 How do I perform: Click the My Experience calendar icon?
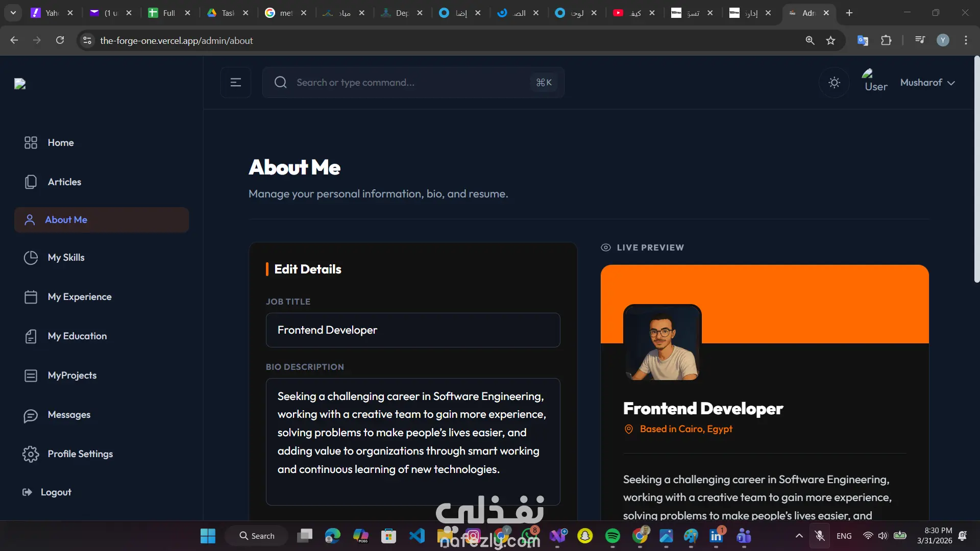(31, 297)
